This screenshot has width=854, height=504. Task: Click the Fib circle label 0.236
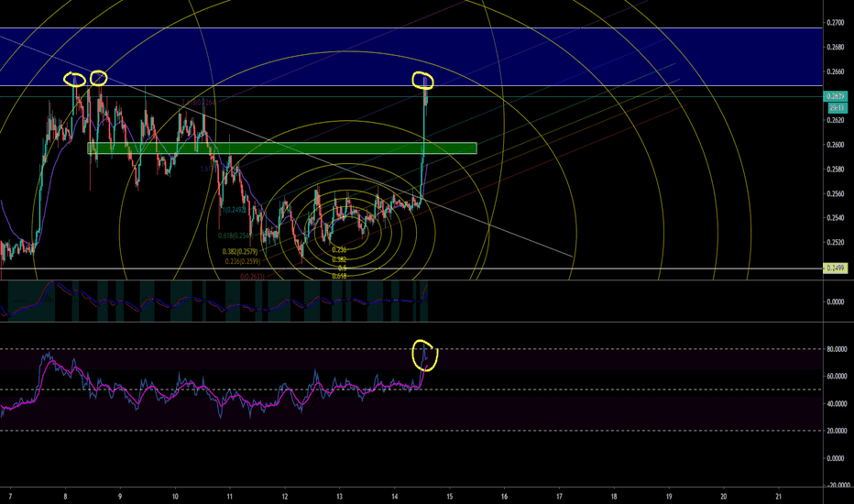click(x=339, y=249)
